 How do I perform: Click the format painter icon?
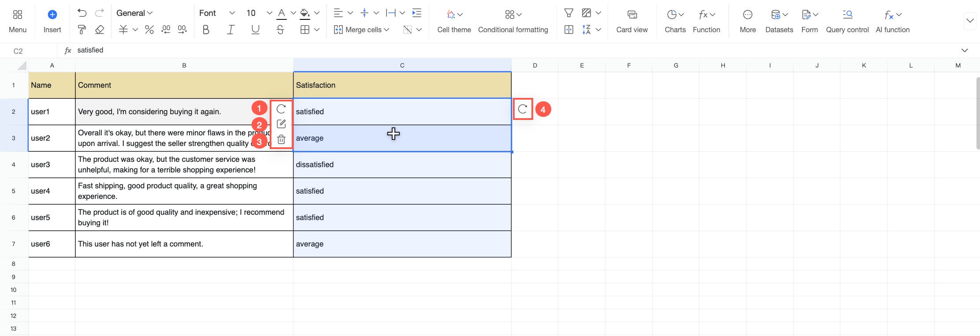coord(82,30)
